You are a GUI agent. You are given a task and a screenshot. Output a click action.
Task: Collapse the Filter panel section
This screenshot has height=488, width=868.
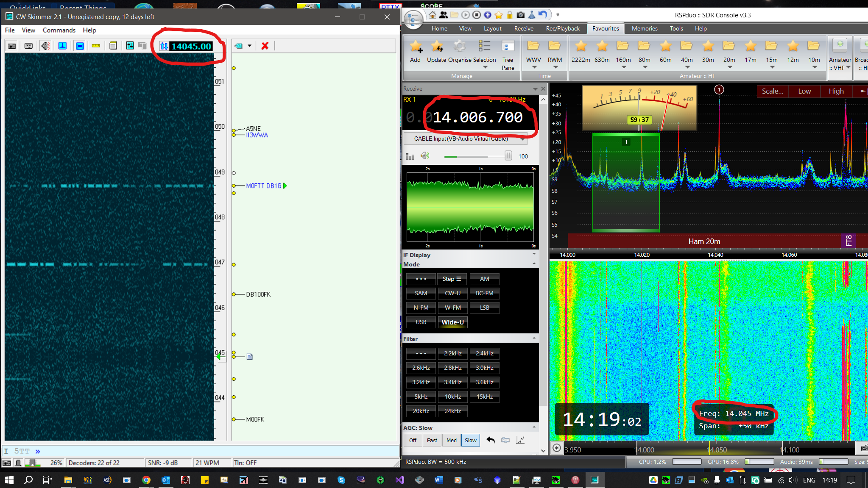534,338
